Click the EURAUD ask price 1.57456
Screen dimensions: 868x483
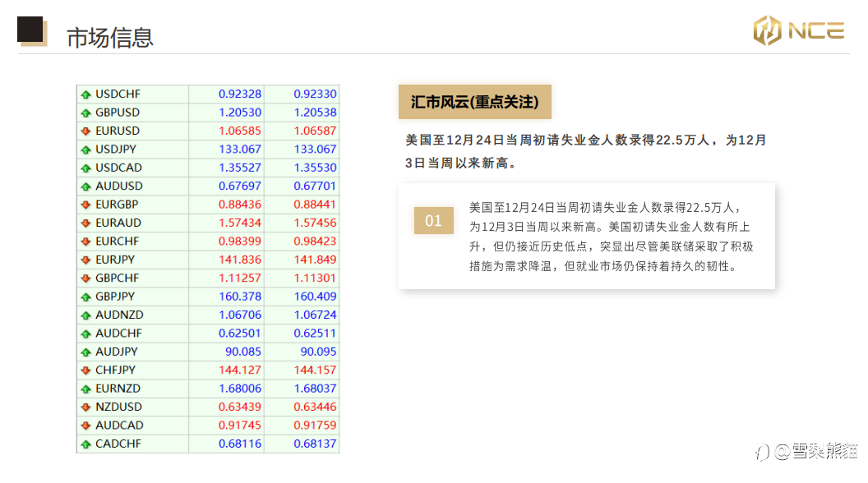point(315,223)
